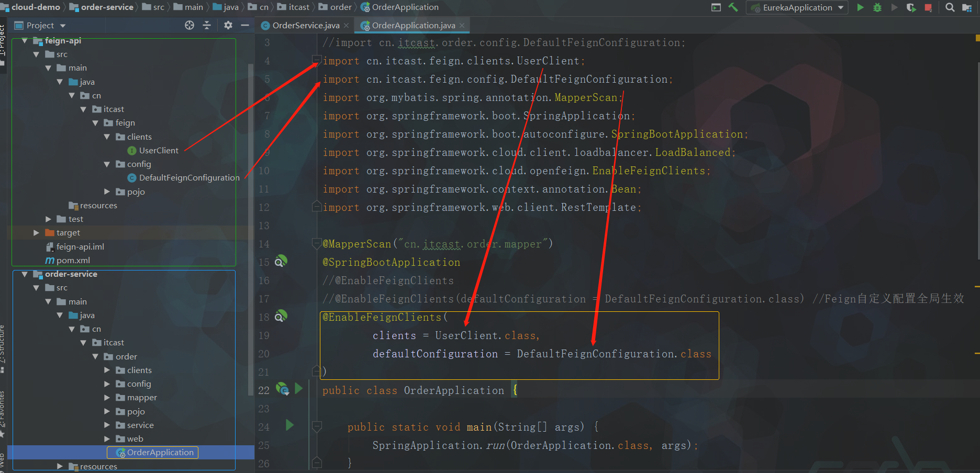This screenshot has width=980, height=473.
Task: Click the disabled run arrow beside debug icon
Action: click(x=895, y=7)
